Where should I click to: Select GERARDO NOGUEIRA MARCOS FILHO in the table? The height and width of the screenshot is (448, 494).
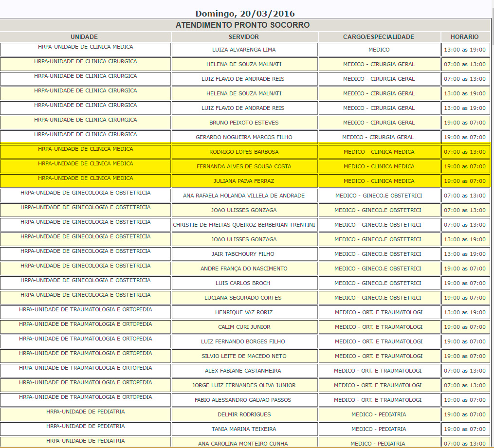244,137
